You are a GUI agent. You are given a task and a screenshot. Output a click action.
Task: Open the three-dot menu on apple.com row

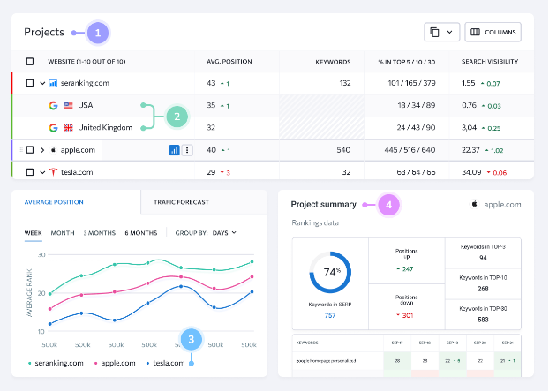187,150
